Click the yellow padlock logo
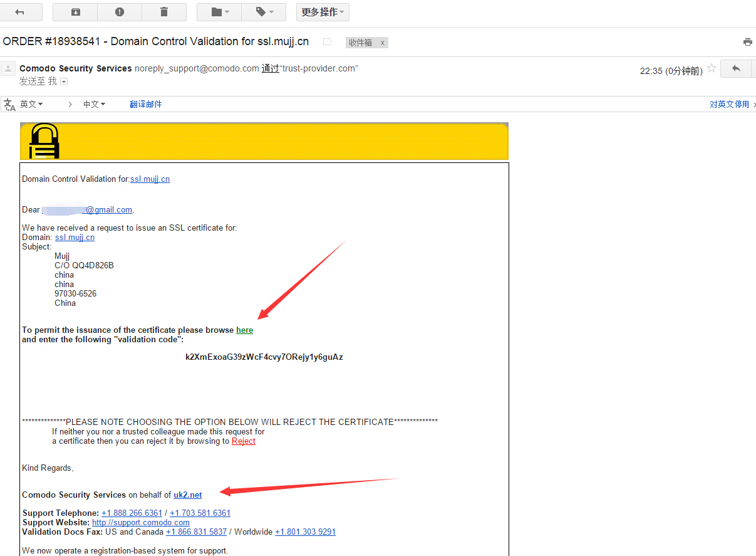756x556 pixels. click(x=44, y=140)
